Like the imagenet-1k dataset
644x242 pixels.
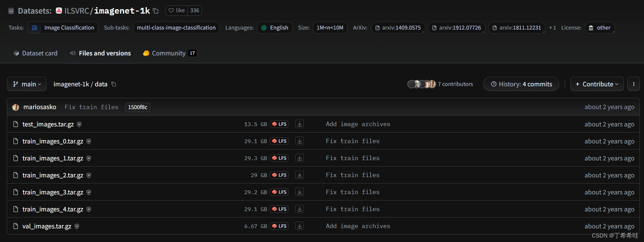177,11
